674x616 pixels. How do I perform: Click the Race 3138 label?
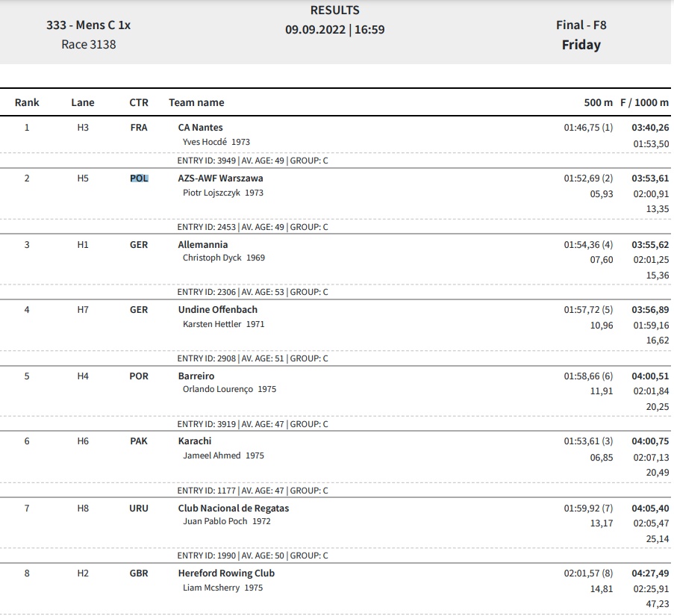[x=89, y=45]
